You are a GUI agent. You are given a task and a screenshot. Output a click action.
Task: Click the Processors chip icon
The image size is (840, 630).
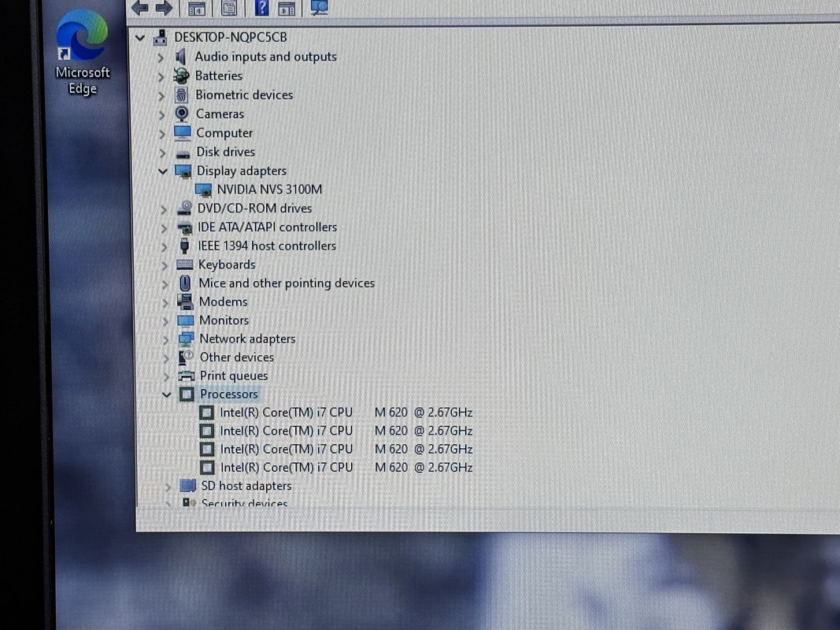click(187, 395)
